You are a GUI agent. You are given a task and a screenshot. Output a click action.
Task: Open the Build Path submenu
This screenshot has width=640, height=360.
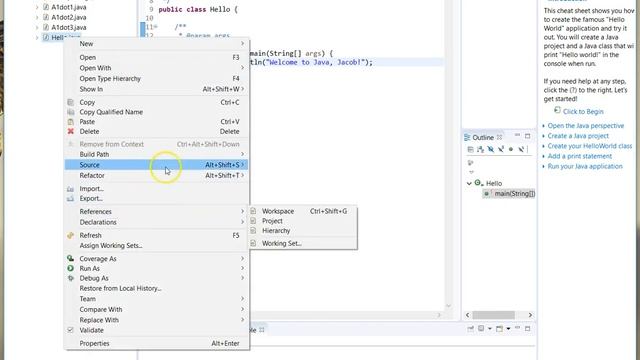point(157,154)
